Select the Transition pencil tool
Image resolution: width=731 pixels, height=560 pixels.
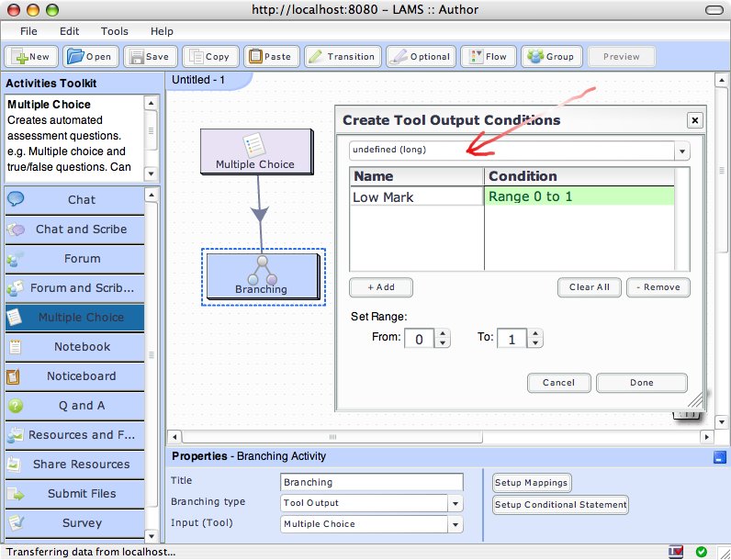pyautogui.click(x=315, y=56)
